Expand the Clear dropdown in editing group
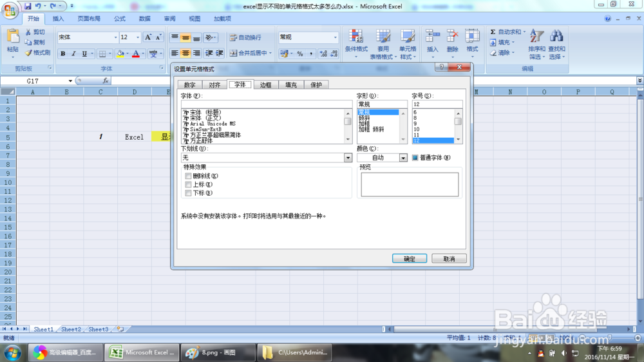Viewport: 644px width, 362px height. 513,53
